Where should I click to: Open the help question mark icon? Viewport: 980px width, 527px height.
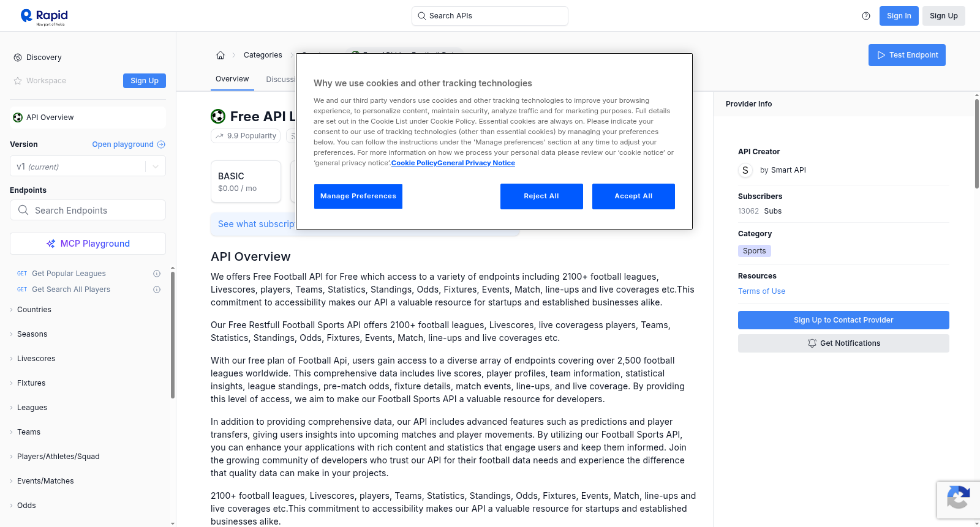866,16
